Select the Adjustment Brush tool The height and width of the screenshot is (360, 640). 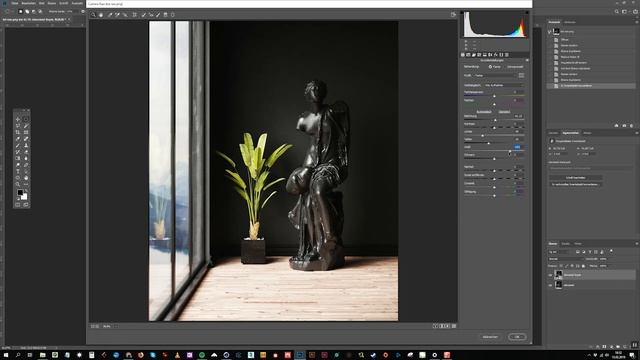[x=158, y=15]
